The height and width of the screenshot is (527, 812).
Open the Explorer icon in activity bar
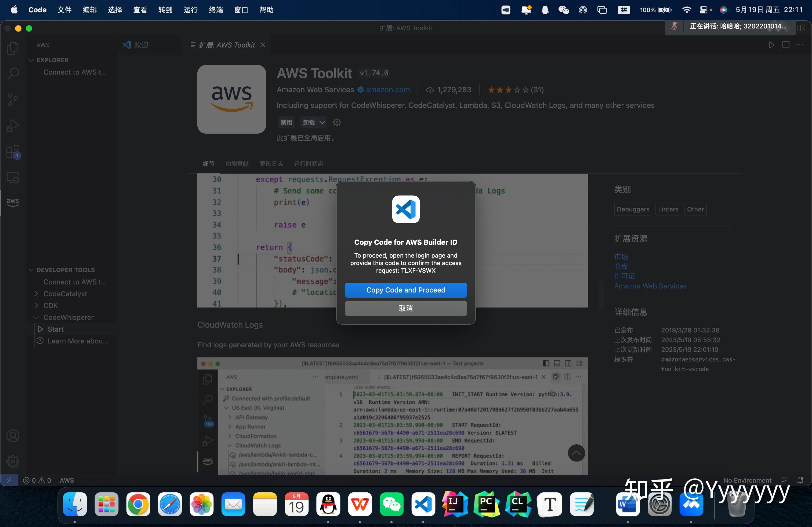pos(13,48)
